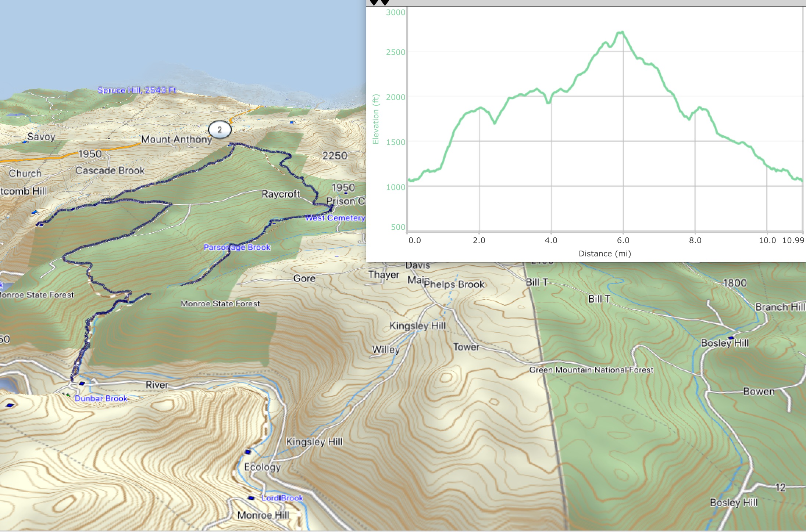Click the Elevation (ft) axis title

click(375, 119)
